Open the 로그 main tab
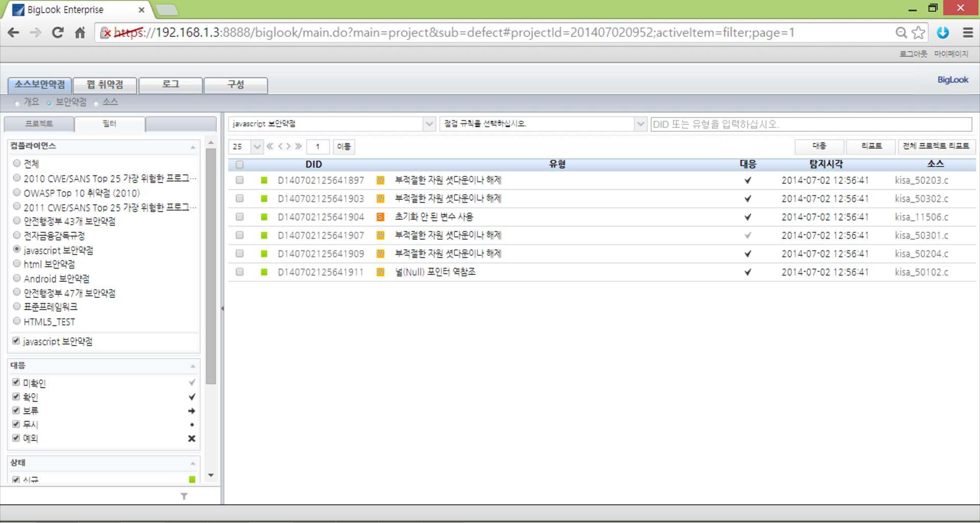980x523 pixels. [170, 85]
